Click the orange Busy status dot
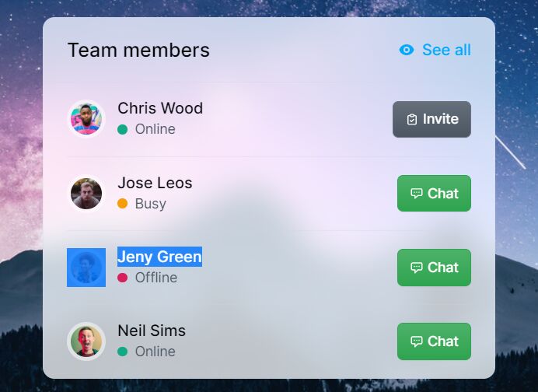 [x=123, y=204]
